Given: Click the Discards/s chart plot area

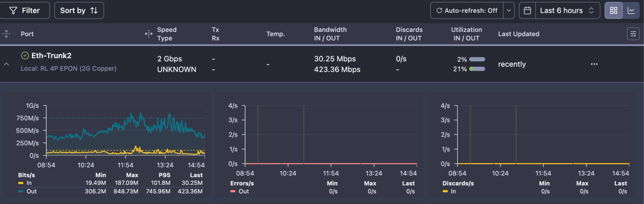Looking at the screenshot, I should coord(543,134).
